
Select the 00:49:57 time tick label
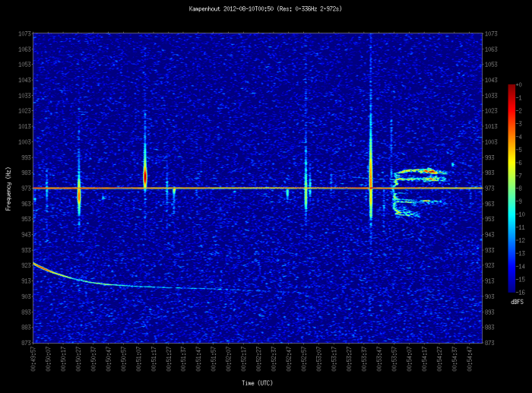(33, 359)
